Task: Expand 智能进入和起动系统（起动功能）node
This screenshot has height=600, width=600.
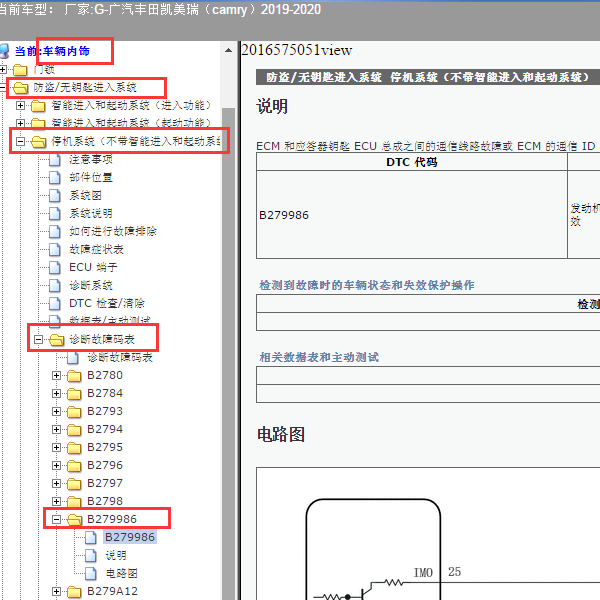Action: (20, 123)
